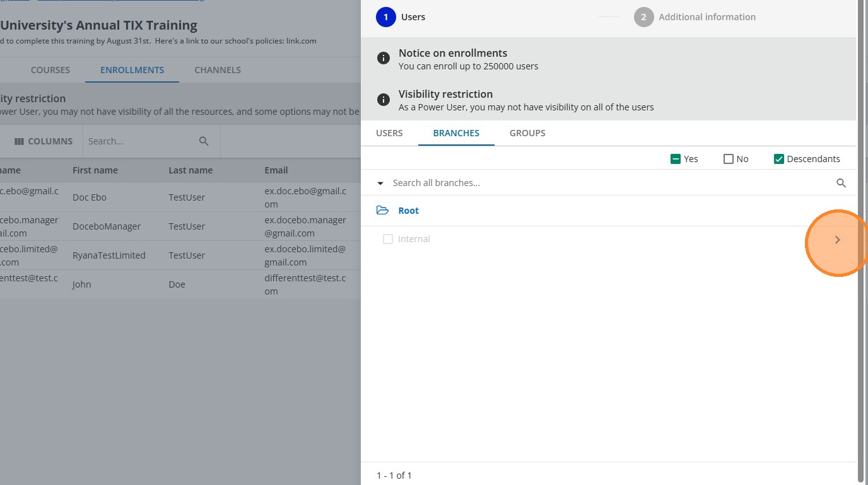Open the Root branch folder
Screen dimensions: 868x485
tap(409, 211)
